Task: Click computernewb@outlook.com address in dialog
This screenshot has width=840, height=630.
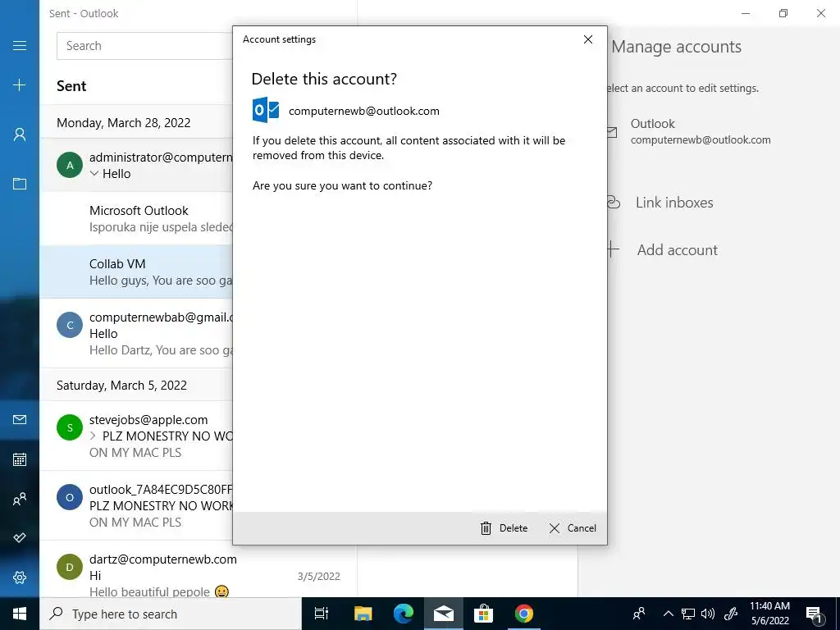Action: pos(363,111)
